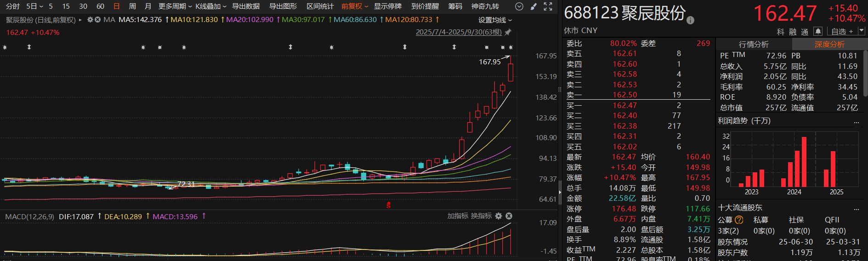
Task: Click the stock info icon beside 聚辰股份
Action: 690,20
